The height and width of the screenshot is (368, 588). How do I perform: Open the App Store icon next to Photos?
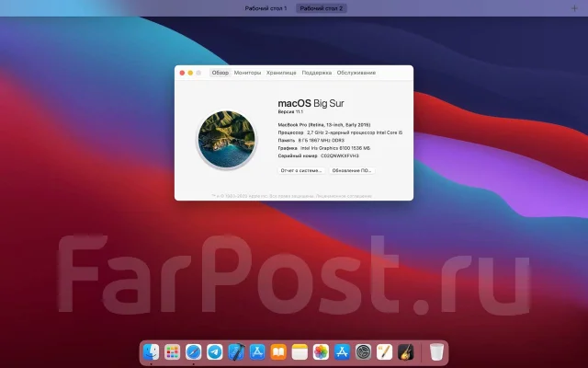tap(342, 352)
